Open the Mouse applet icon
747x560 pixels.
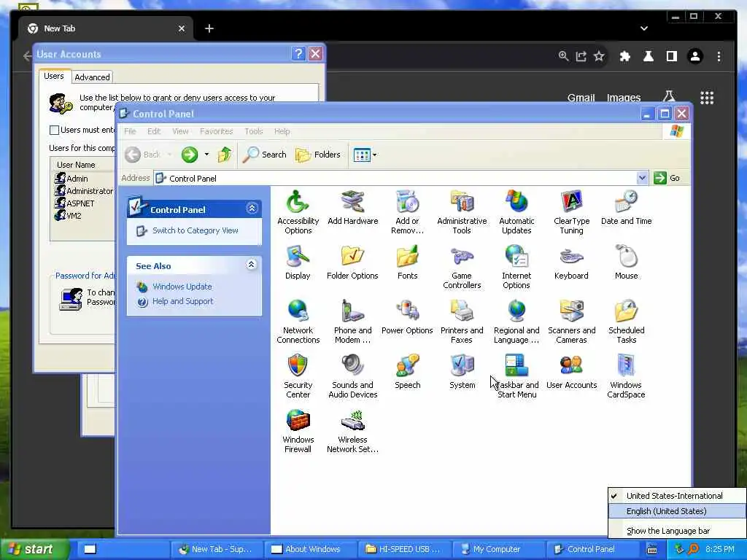click(x=626, y=262)
